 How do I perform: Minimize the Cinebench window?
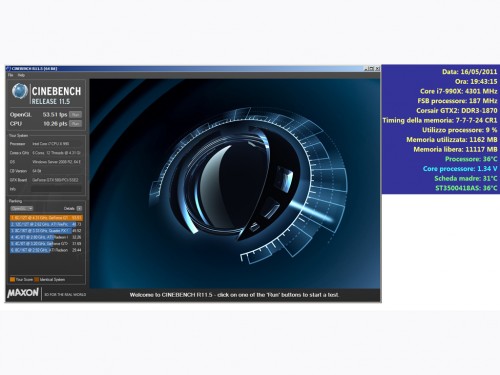click(366, 69)
